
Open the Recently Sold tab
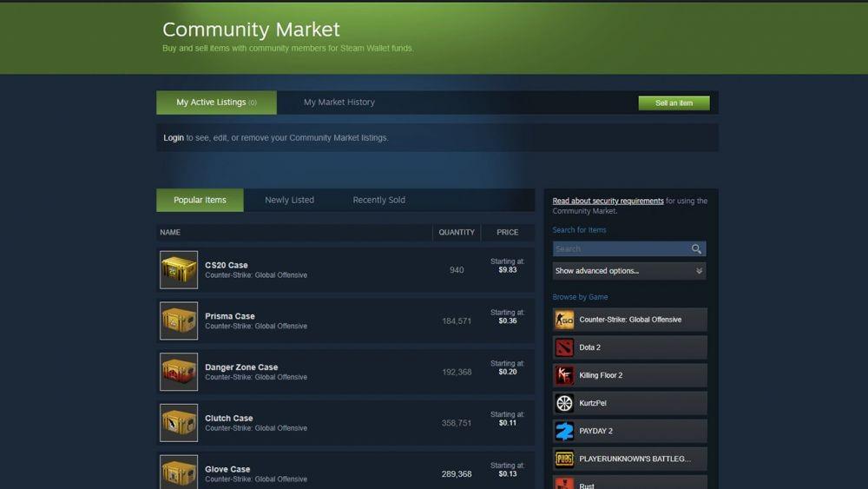[378, 200]
